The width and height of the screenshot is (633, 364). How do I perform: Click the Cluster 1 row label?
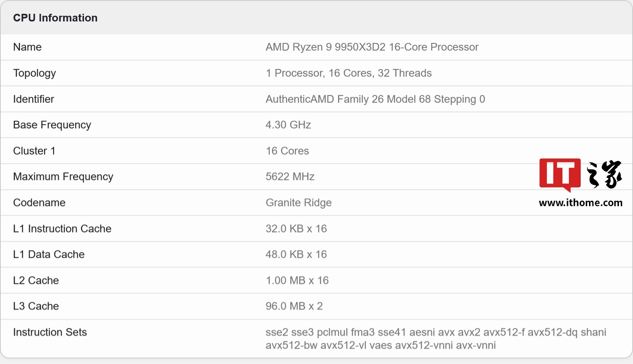(34, 151)
